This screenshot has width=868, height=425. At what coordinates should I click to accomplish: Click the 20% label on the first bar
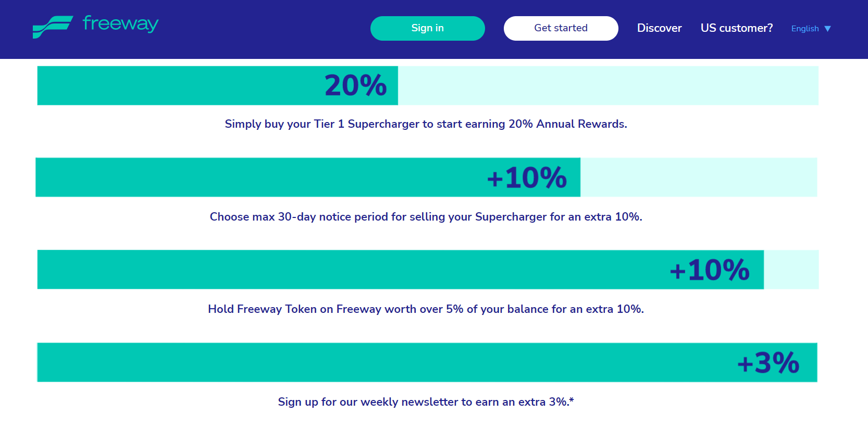(x=356, y=86)
